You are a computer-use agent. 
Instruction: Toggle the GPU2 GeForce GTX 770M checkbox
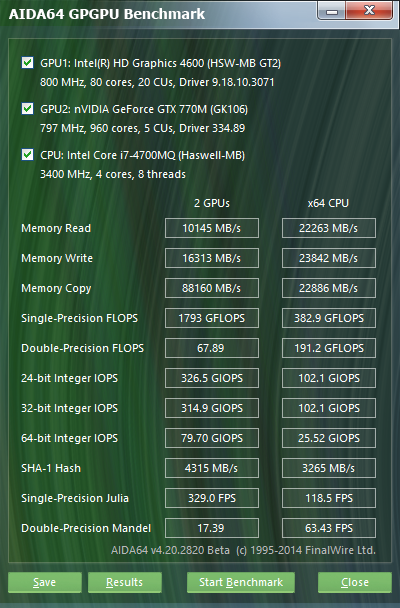click(28, 109)
